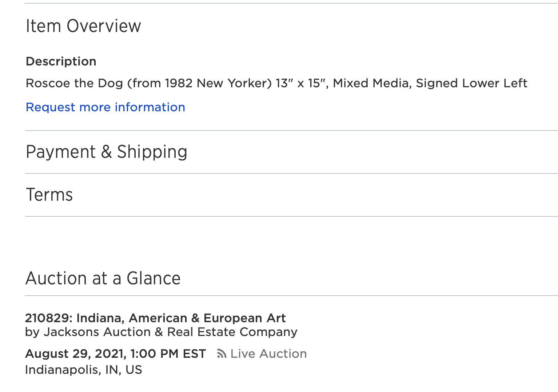Click the Mixed Media text in description

[x=372, y=83]
